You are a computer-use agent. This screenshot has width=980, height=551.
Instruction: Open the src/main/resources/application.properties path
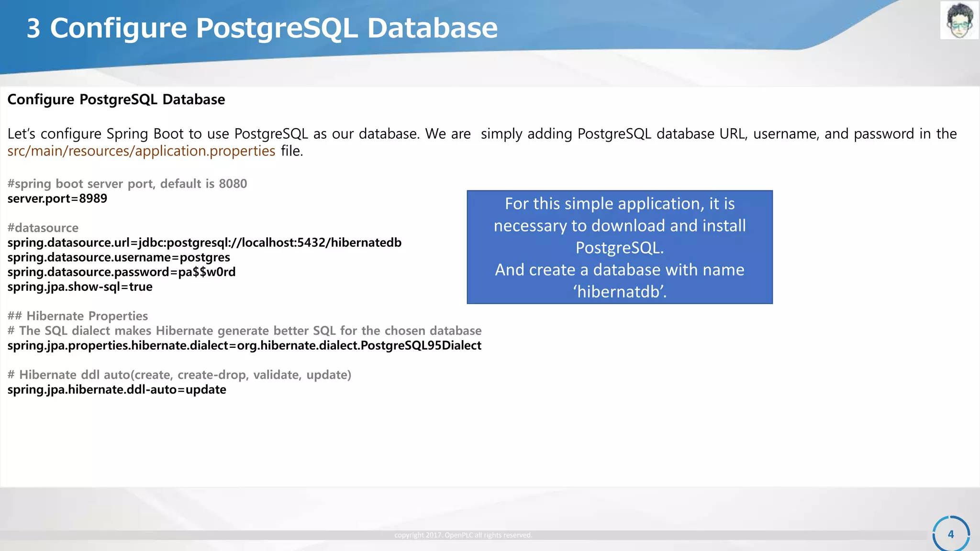[x=141, y=151]
